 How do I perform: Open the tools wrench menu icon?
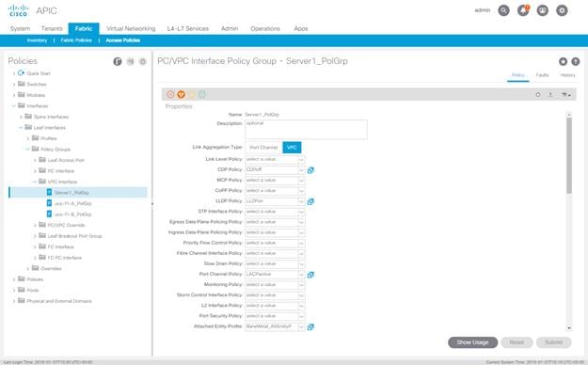[565, 95]
